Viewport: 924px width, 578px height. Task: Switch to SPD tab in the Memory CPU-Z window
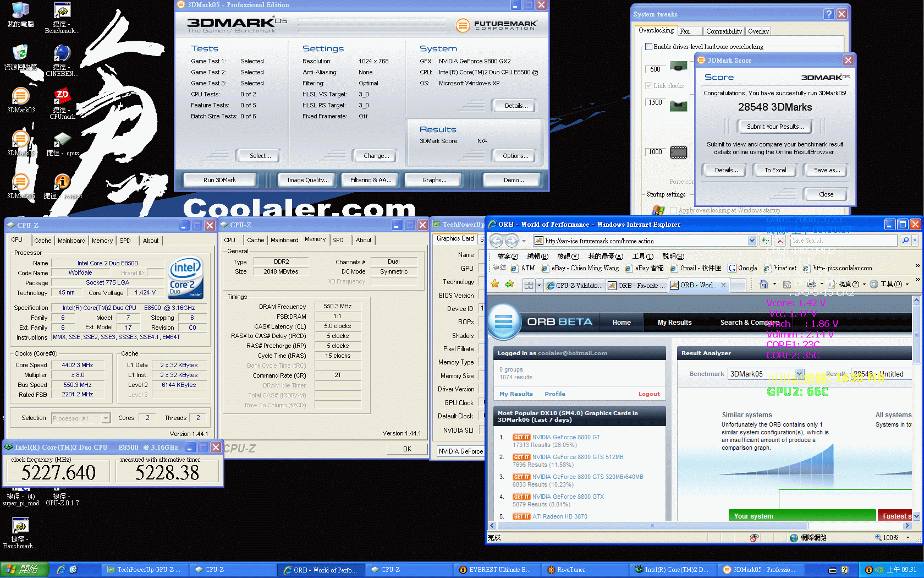pyautogui.click(x=338, y=240)
